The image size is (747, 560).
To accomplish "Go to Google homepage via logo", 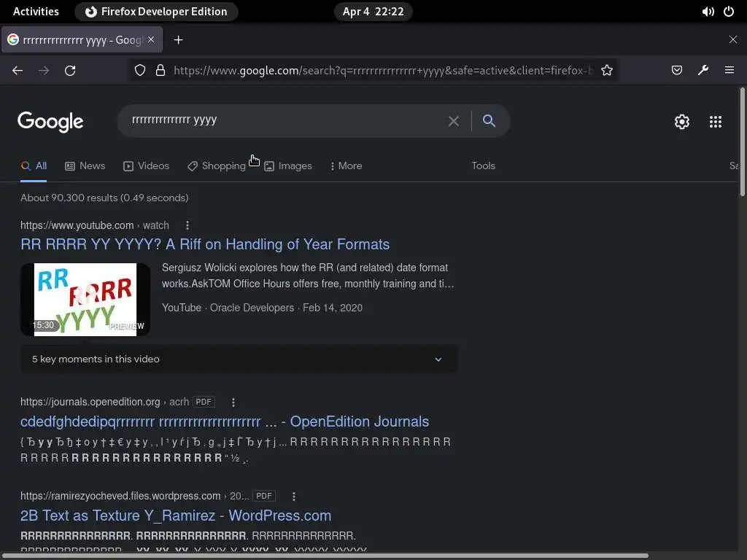I will pyautogui.click(x=50, y=122).
